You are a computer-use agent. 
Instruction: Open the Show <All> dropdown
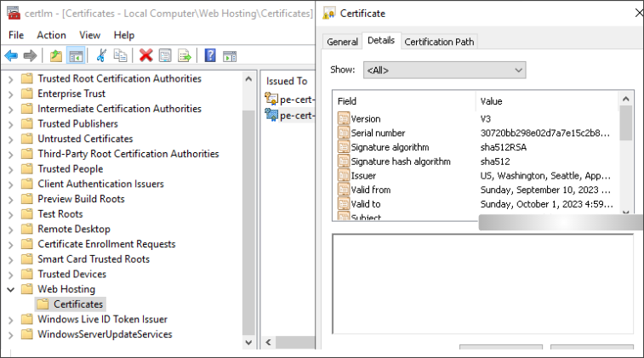pyautogui.click(x=444, y=71)
